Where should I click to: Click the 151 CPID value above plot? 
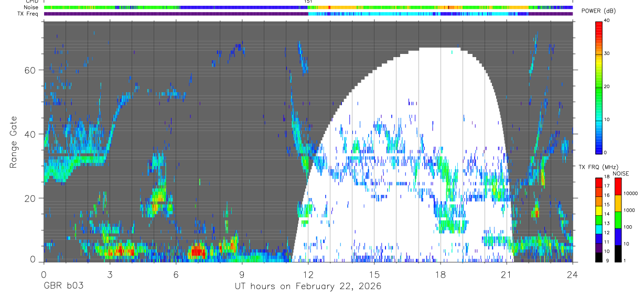[308, 2]
